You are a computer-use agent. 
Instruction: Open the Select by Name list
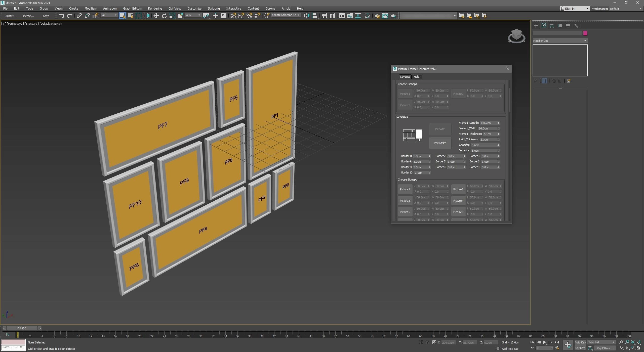131,16
